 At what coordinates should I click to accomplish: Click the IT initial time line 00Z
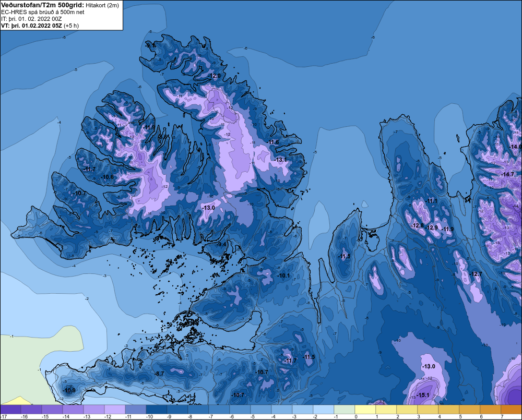point(31,19)
